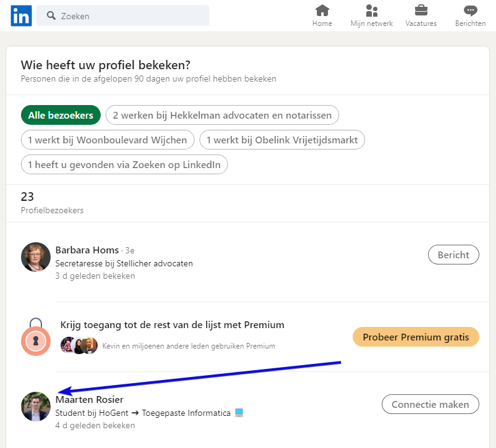Filter by Woonboulevard Wijchen visitors
The width and height of the screenshot is (496, 448).
click(107, 140)
